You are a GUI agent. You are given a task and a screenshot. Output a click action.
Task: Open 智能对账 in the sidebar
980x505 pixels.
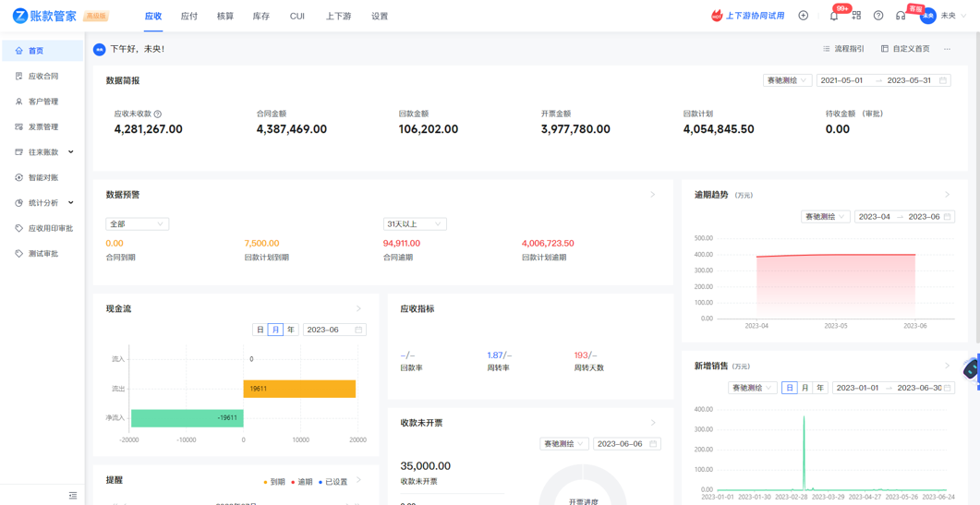click(42, 177)
